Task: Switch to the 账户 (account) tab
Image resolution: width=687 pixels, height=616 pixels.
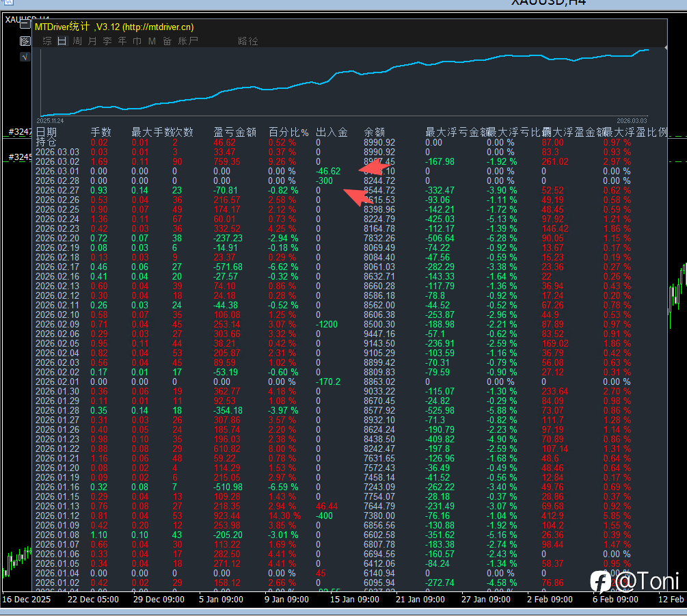Action: 188,41
